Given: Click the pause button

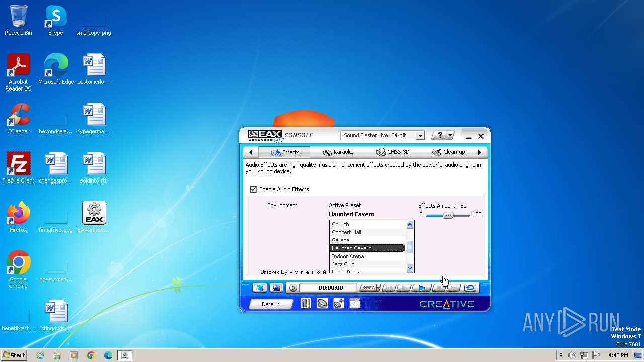Looking at the screenshot, I should coord(404,288).
